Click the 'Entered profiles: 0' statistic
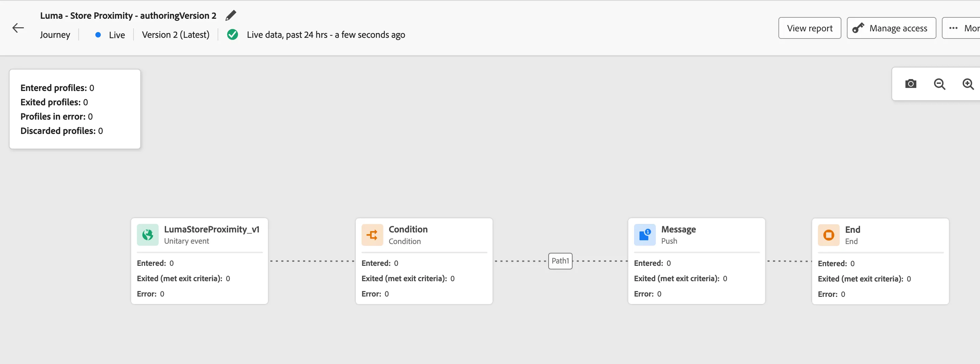The height and width of the screenshot is (364, 980). click(58, 88)
